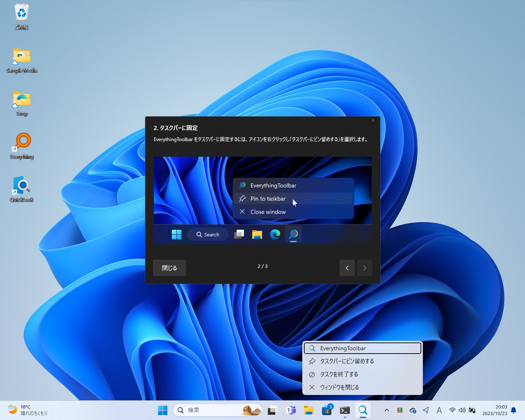
Task: Open Wi-Fi network settings flyout
Action: click(452, 410)
